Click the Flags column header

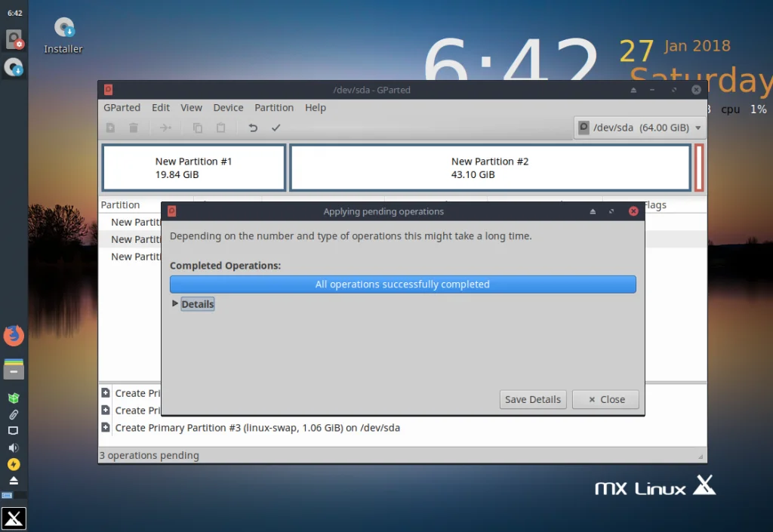pos(655,205)
